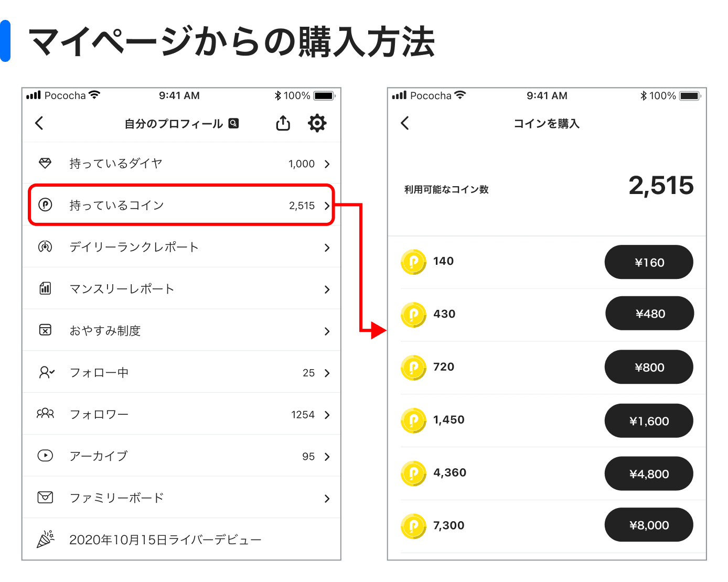Open the デイリーランクレポート chevron
Image resolution: width=728 pixels, height=582 pixels.
327,247
